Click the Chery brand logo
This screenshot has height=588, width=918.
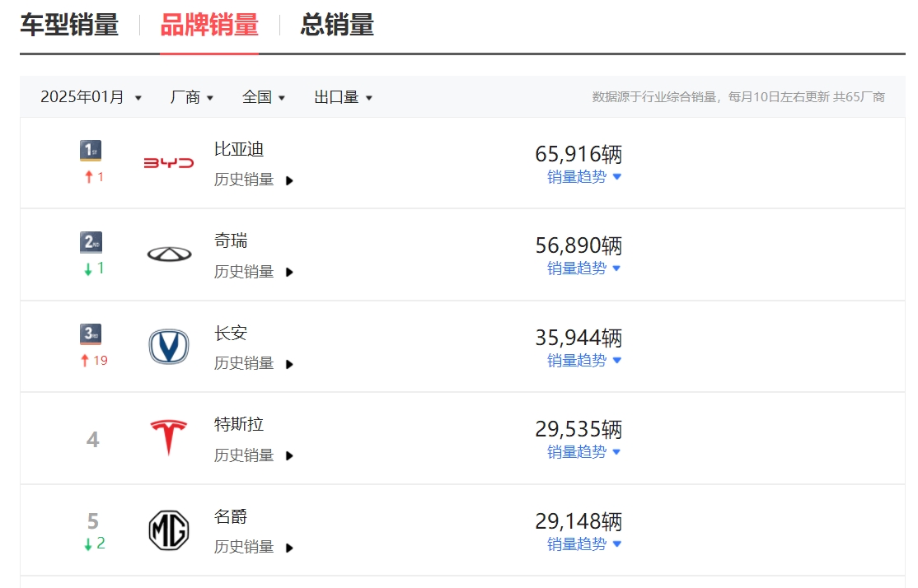[169, 254]
